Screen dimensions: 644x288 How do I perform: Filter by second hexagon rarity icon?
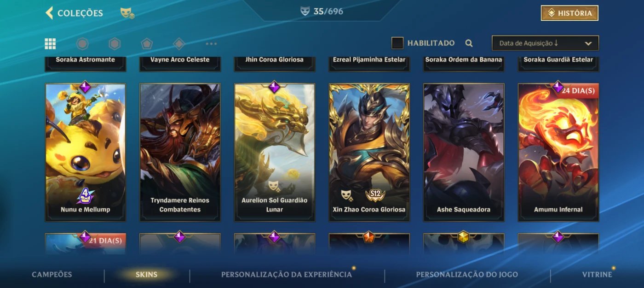(x=115, y=44)
